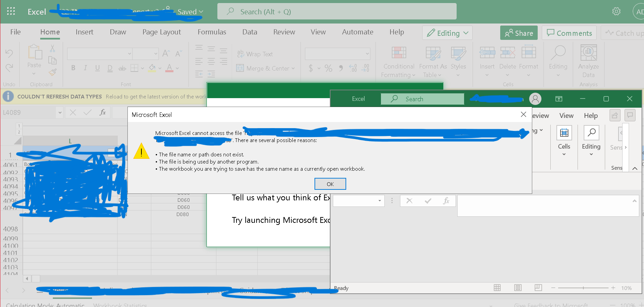
Task: Toggle Double Underline formatting
Action: tap(110, 68)
